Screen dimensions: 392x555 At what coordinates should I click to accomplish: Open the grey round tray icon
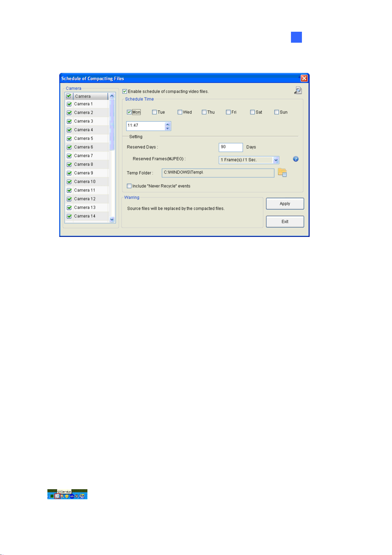[x=76, y=496]
